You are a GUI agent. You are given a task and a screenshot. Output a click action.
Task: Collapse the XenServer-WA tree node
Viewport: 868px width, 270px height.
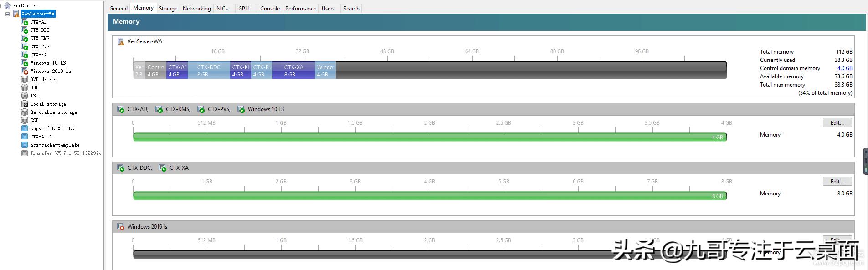[x=7, y=14]
